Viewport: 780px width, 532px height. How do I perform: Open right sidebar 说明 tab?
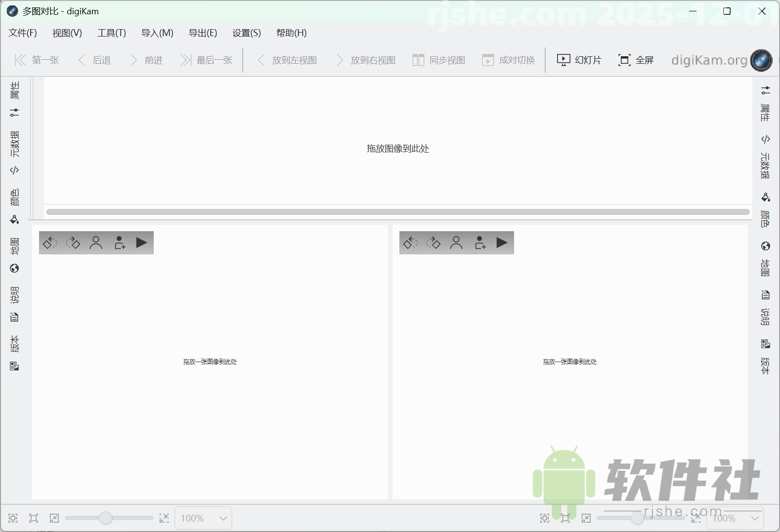[765, 308]
